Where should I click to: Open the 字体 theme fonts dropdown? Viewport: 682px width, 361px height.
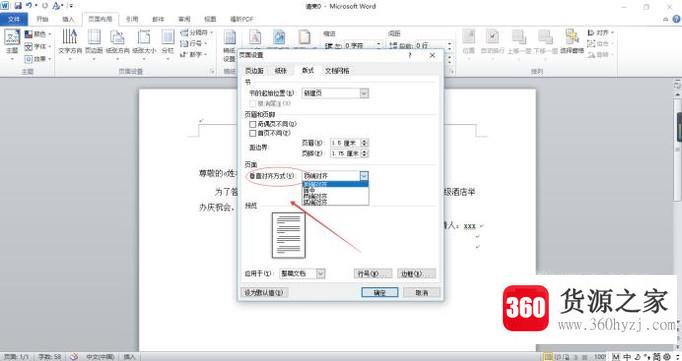coord(37,46)
